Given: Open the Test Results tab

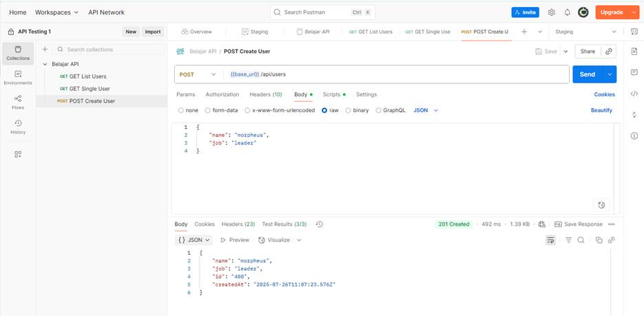Looking at the screenshot, I should pyautogui.click(x=284, y=224).
